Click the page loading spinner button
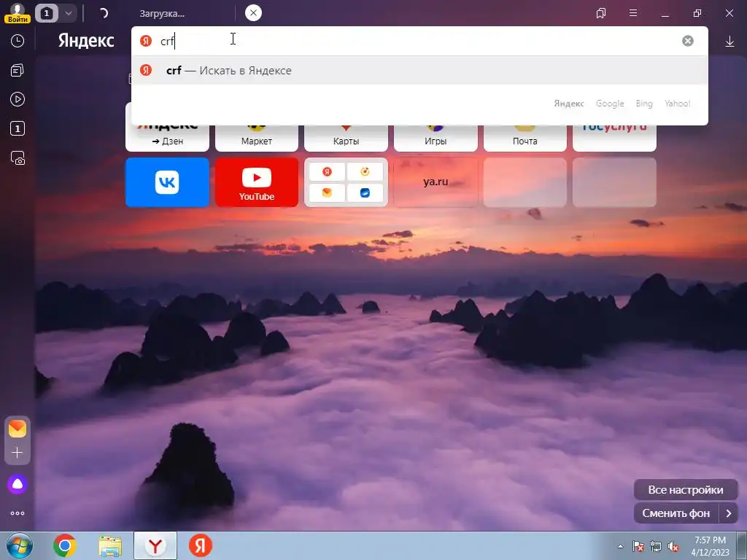This screenshot has width=747, height=560. coord(104,13)
